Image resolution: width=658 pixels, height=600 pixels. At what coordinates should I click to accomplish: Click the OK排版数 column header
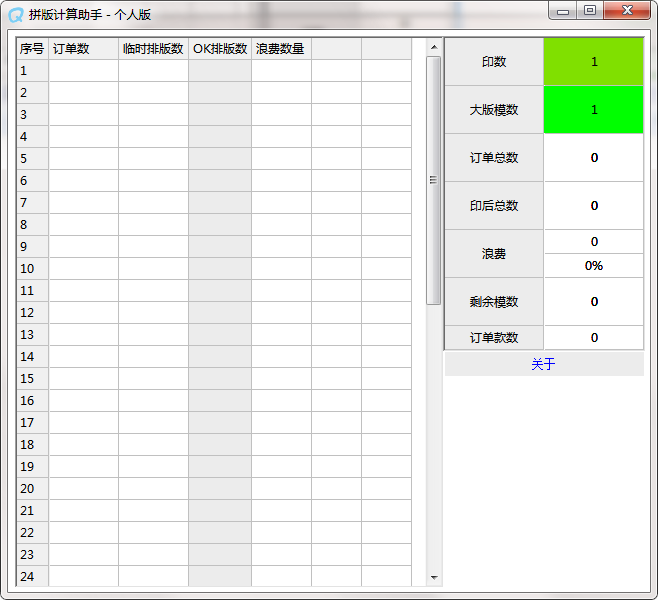coord(220,49)
